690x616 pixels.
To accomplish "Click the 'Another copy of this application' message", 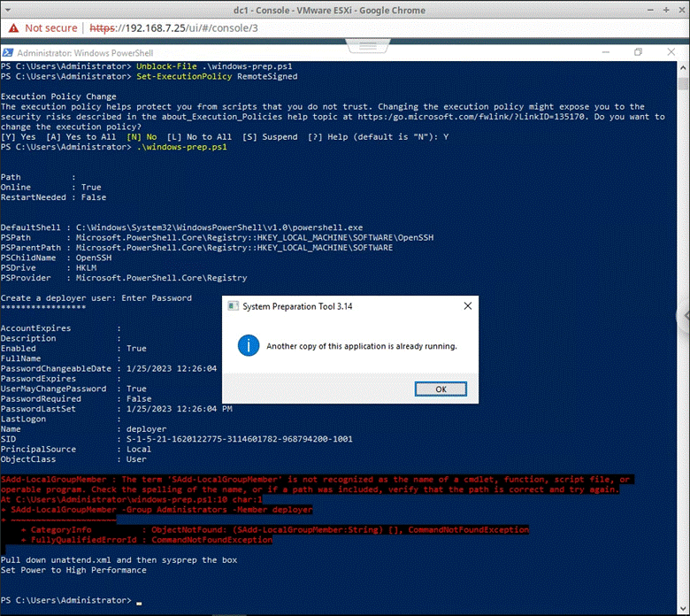I will tap(362, 346).
